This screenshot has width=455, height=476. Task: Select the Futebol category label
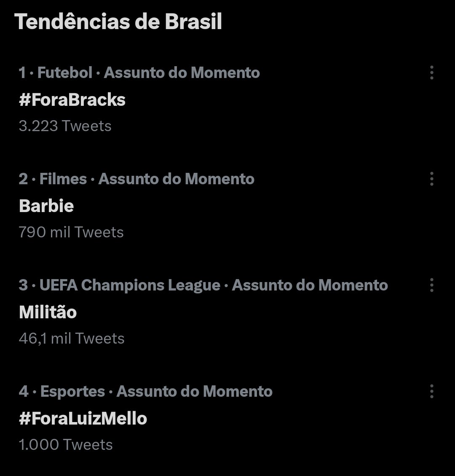click(64, 73)
